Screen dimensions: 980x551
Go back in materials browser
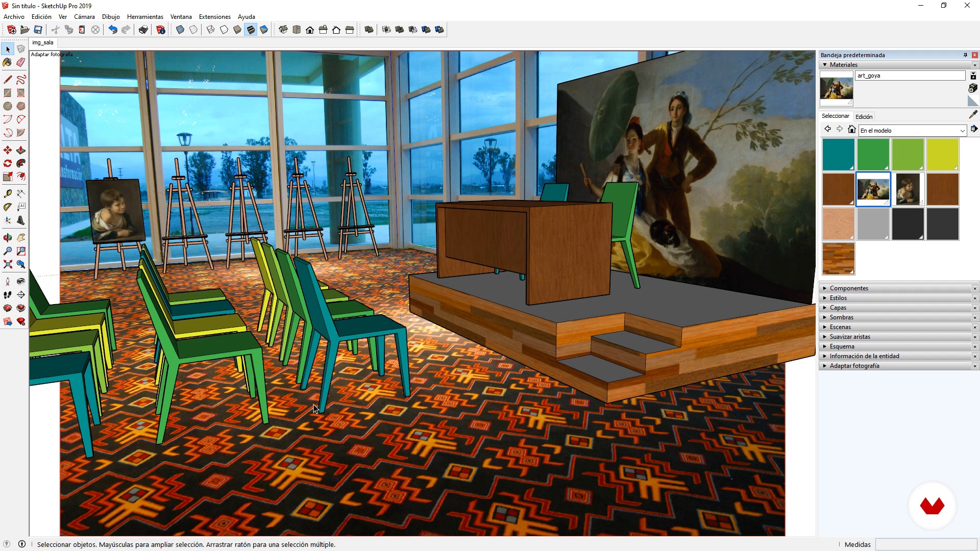827,129
